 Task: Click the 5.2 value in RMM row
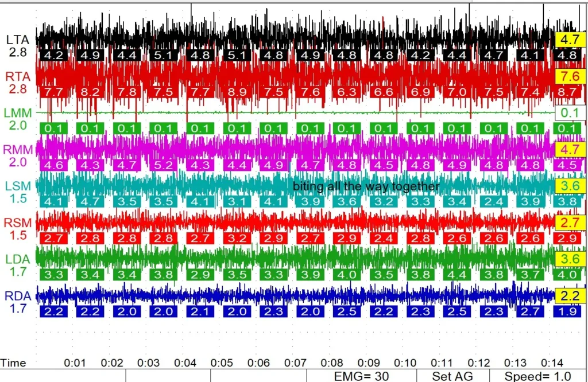click(164, 165)
